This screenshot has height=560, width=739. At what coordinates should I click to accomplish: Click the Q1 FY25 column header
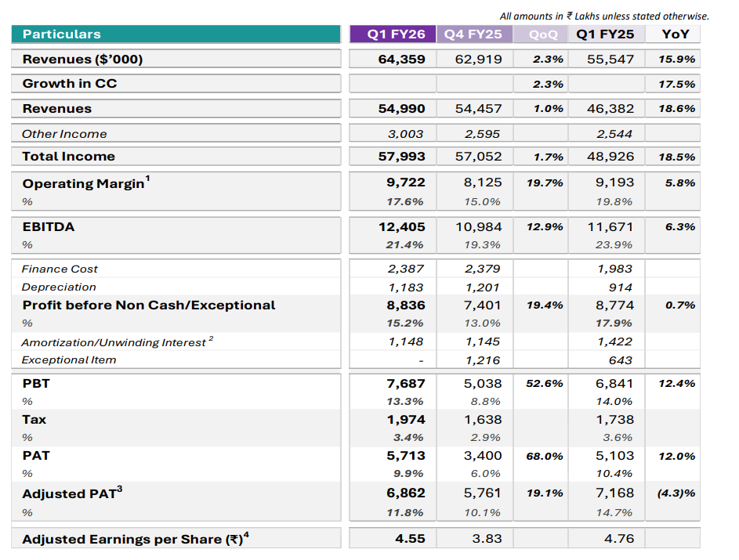click(607, 34)
